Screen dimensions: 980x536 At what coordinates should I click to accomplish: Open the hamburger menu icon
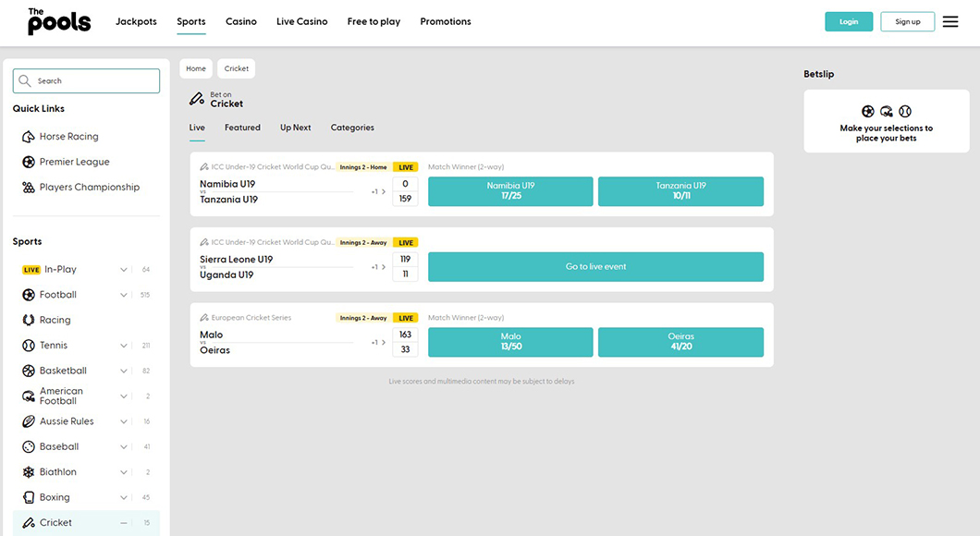(950, 22)
